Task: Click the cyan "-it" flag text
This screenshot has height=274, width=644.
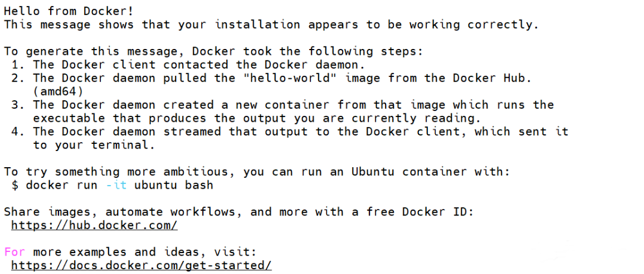Action: (x=116, y=185)
